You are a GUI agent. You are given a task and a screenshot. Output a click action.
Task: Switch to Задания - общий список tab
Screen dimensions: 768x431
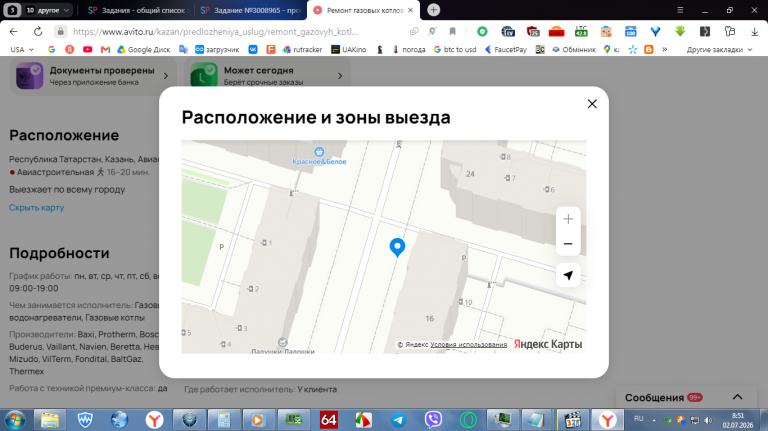[x=136, y=10]
